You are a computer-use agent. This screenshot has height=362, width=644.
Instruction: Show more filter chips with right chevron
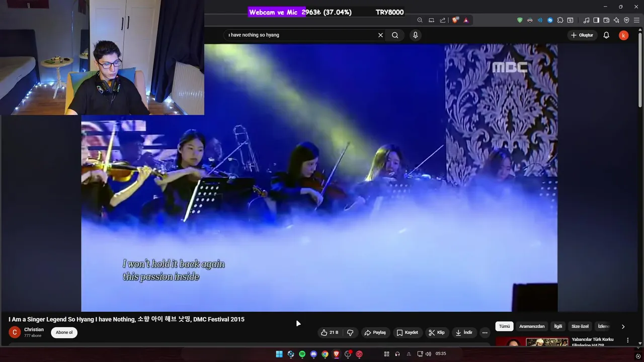623,326
